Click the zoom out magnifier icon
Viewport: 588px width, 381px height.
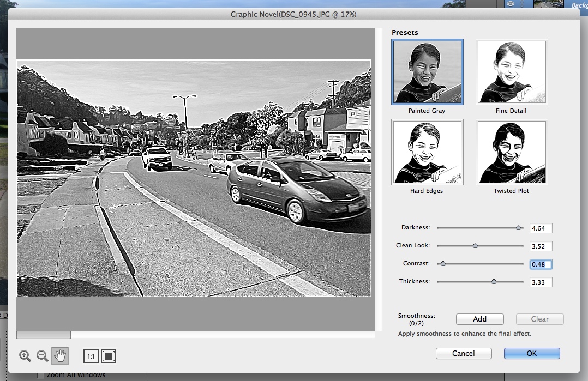click(42, 356)
